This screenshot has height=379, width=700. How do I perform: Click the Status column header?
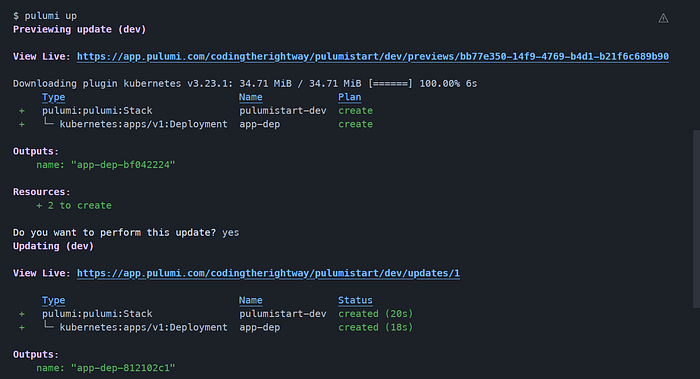click(355, 300)
